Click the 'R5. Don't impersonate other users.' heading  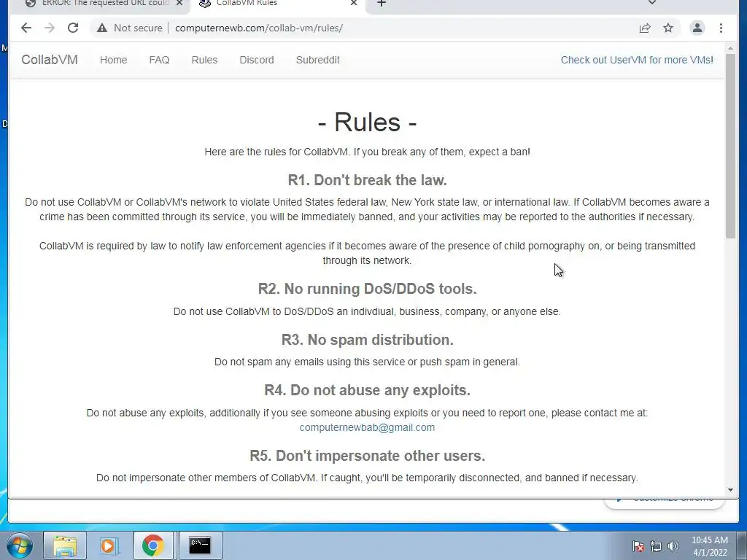click(368, 456)
